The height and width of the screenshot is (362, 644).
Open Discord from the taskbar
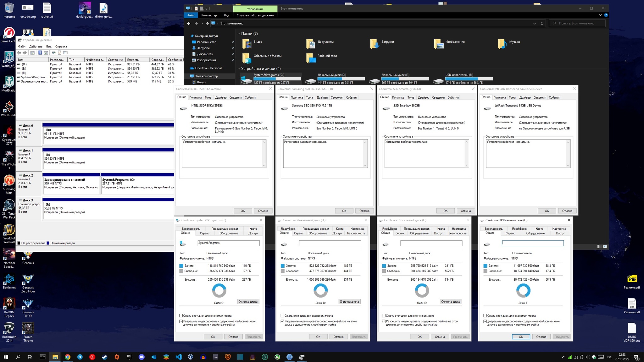tap(142, 357)
